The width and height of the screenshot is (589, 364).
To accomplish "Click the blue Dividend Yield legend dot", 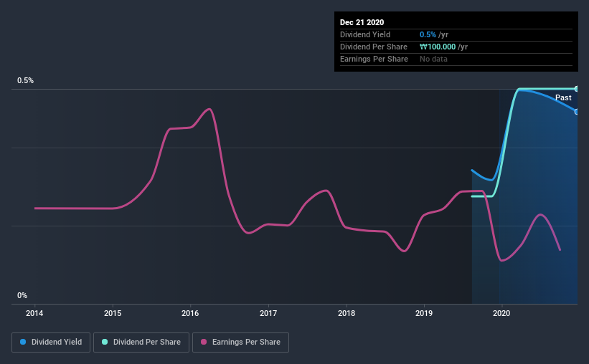I will [23, 342].
